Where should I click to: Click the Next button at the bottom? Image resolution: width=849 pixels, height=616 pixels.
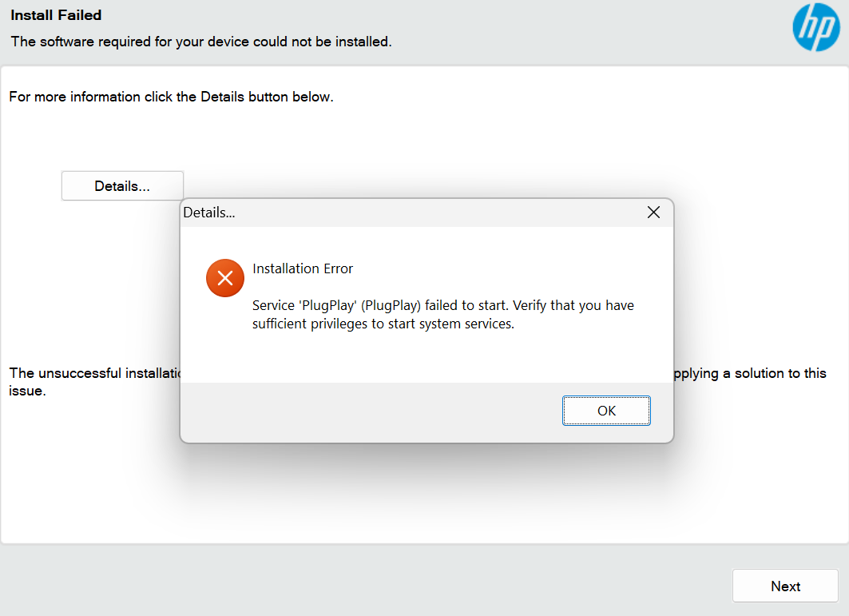785,586
